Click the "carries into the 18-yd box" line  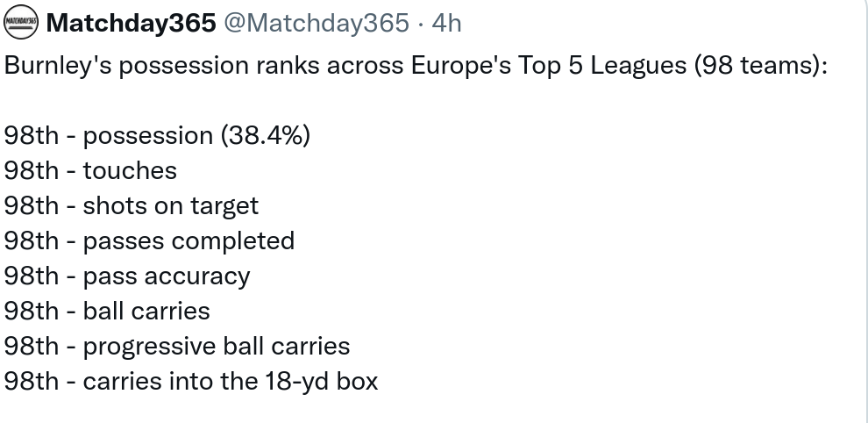(231, 382)
